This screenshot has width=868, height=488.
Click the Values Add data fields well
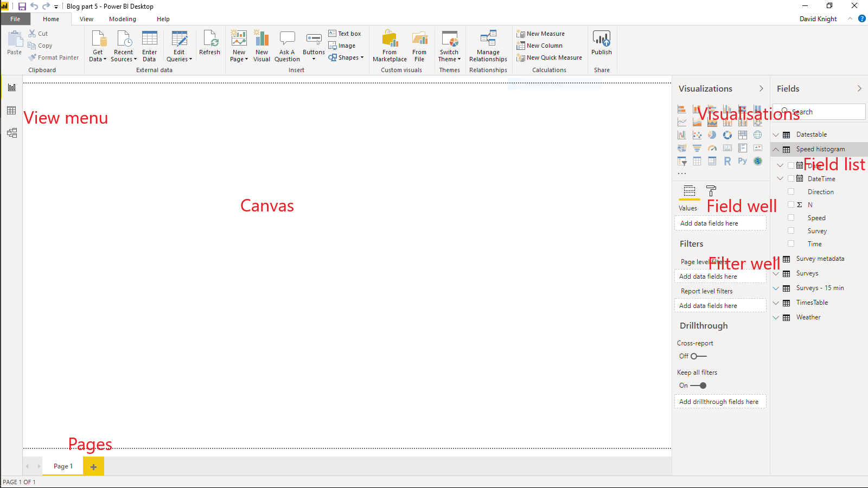click(720, 223)
